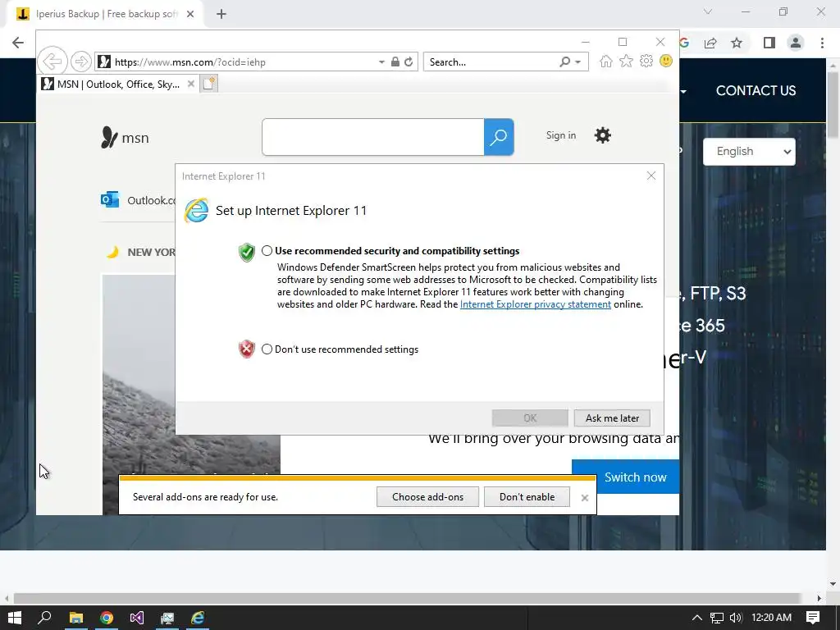Click the taskbar clock 12:20 AM

[x=771, y=618]
